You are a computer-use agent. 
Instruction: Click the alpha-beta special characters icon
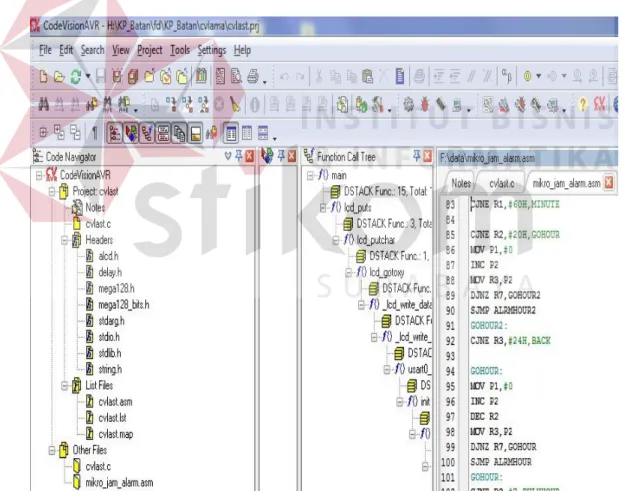pyautogui.click(x=507, y=76)
